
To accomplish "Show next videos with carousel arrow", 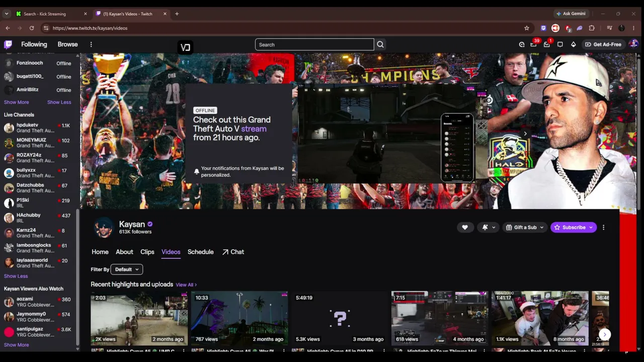I will pos(605,334).
